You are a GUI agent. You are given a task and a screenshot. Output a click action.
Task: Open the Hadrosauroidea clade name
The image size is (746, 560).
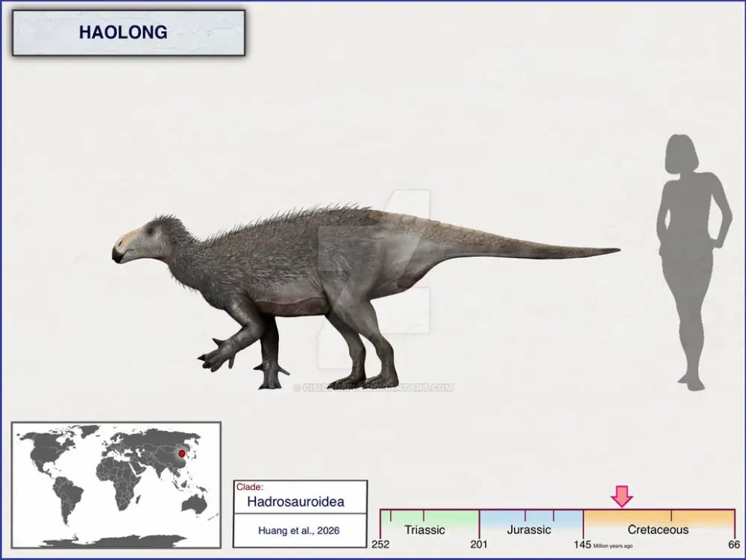coord(295,502)
